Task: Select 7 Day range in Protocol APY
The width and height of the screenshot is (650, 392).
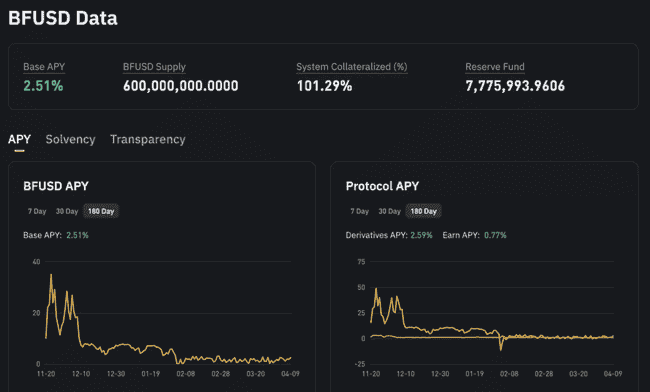Action: [359, 211]
